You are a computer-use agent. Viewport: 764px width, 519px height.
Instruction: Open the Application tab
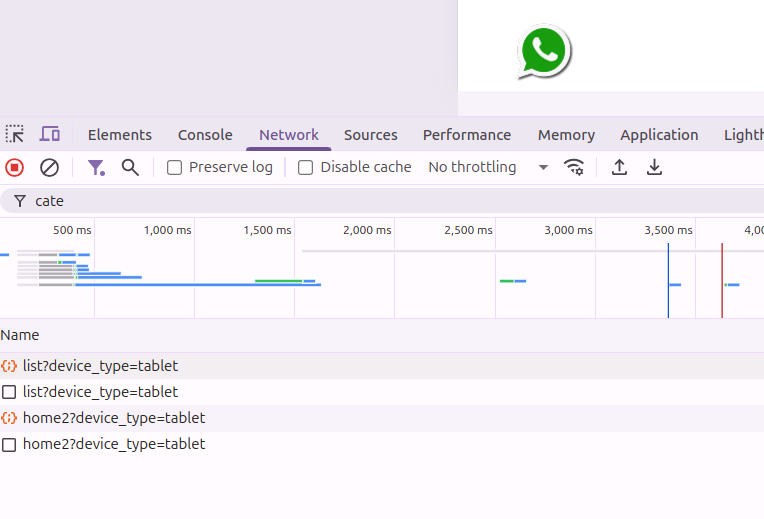coord(659,135)
